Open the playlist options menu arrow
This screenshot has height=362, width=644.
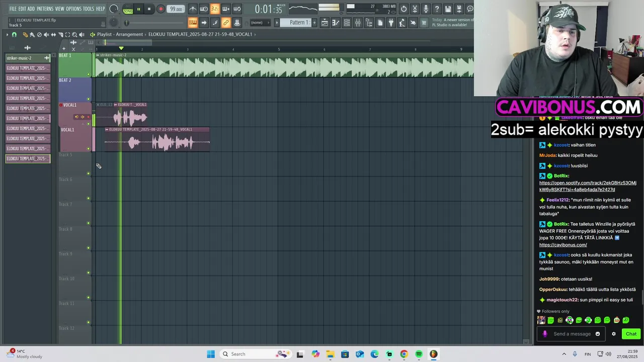click(7, 34)
